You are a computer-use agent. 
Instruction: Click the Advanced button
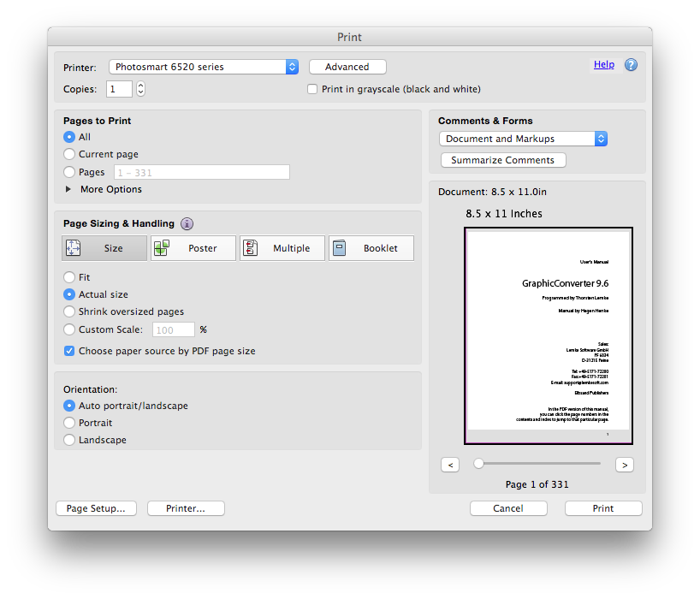[x=347, y=67]
